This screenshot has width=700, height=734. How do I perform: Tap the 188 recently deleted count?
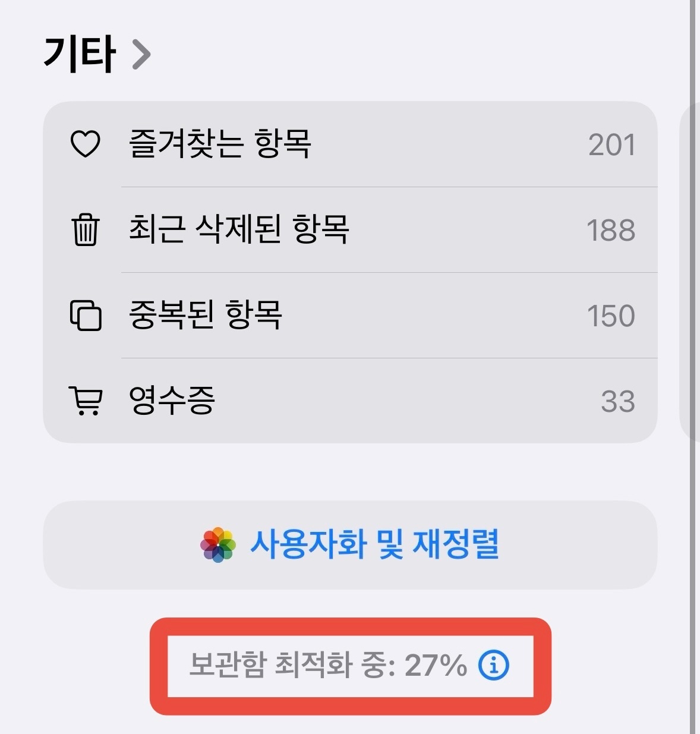[611, 231]
